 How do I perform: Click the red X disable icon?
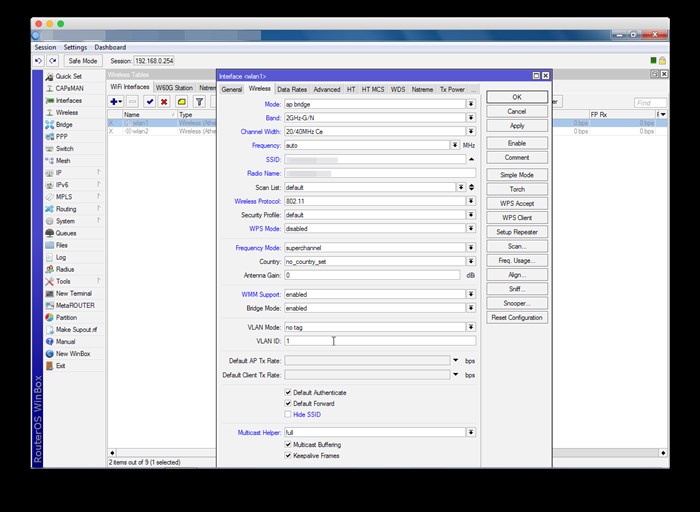(164, 102)
